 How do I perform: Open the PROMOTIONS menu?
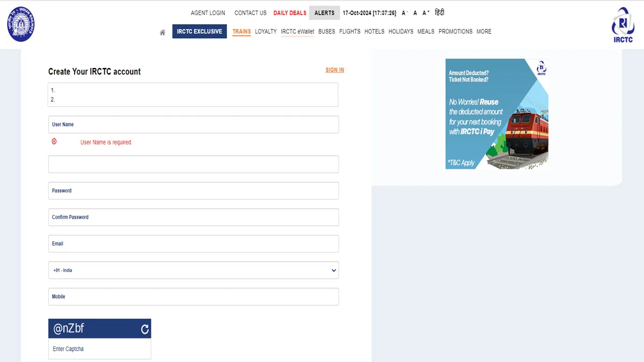coord(456,32)
